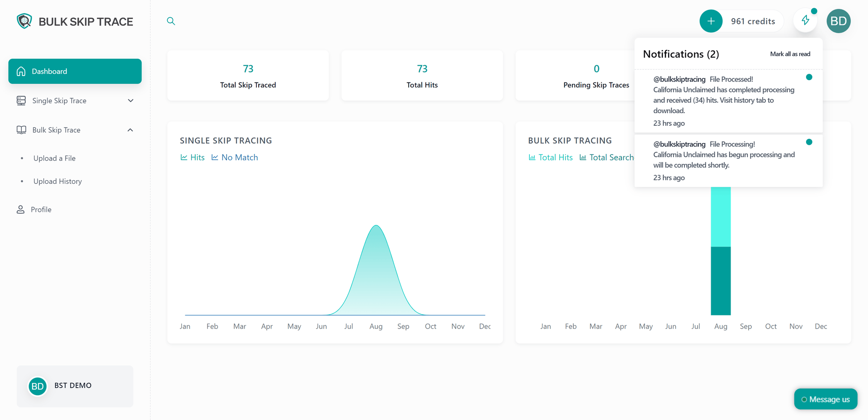Open the BD account avatar
Viewport: 868px width, 420px height.
click(x=839, y=21)
